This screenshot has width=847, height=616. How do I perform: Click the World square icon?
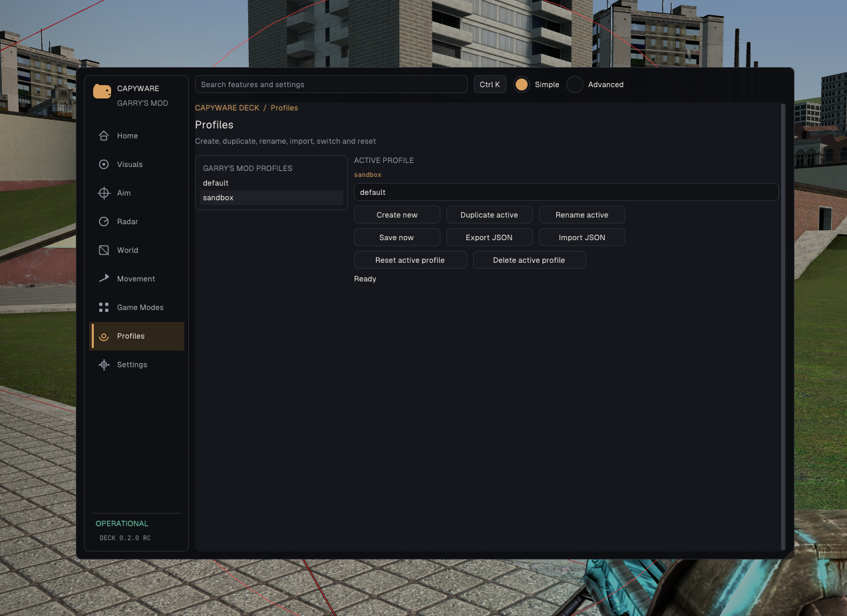104,250
